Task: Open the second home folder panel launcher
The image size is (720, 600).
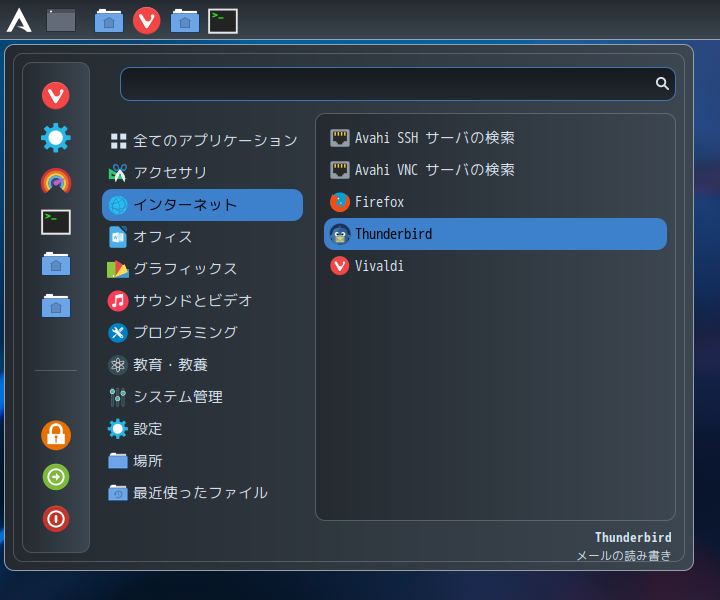Action: coord(185,21)
